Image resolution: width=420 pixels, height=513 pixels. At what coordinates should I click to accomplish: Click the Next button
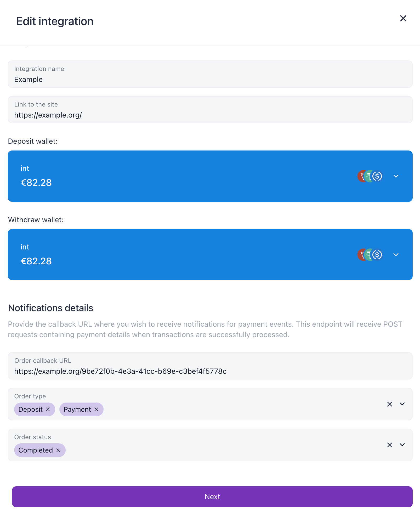pos(212,497)
